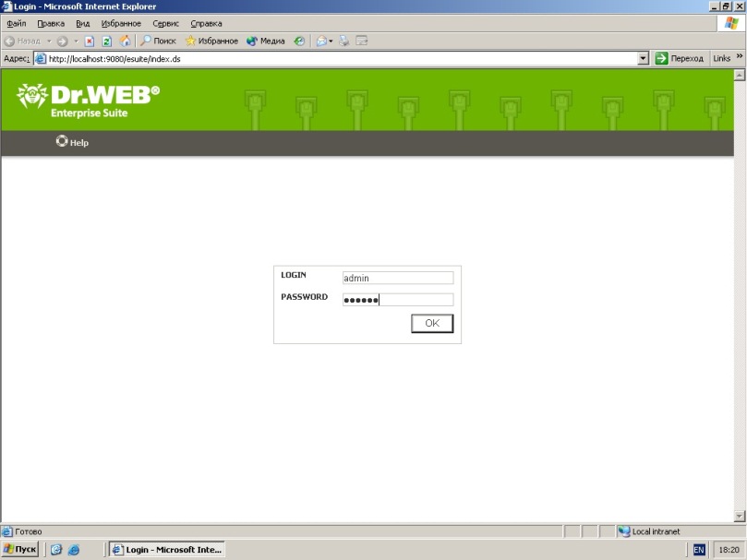747x560 pixels.
Task: Open the Правка menu
Action: (x=51, y=23)
